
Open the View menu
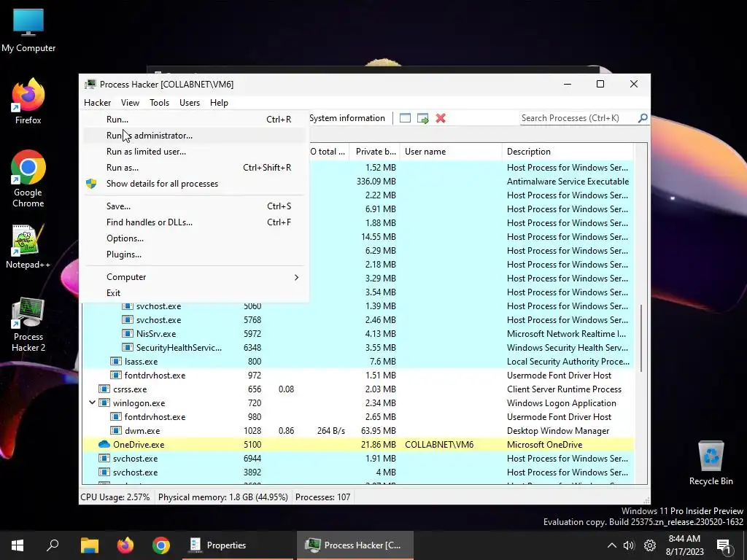(130, 102)
